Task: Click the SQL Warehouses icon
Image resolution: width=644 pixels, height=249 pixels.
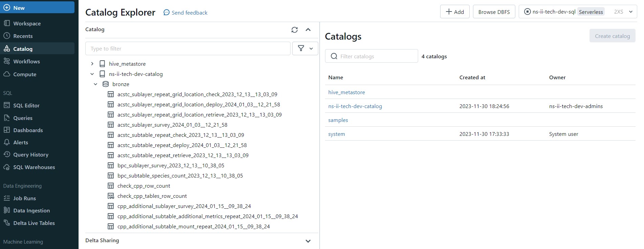Action: tap(7, 167)
